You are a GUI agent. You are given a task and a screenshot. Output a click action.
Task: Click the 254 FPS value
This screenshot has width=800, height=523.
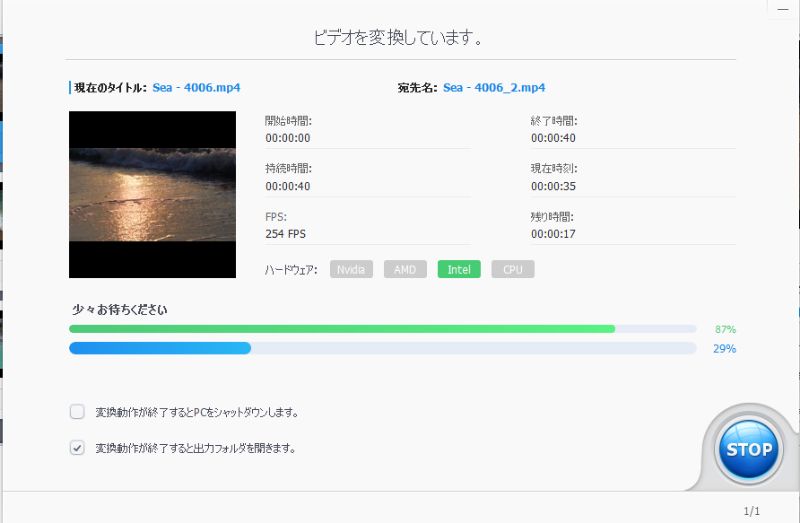coord(285,234)
